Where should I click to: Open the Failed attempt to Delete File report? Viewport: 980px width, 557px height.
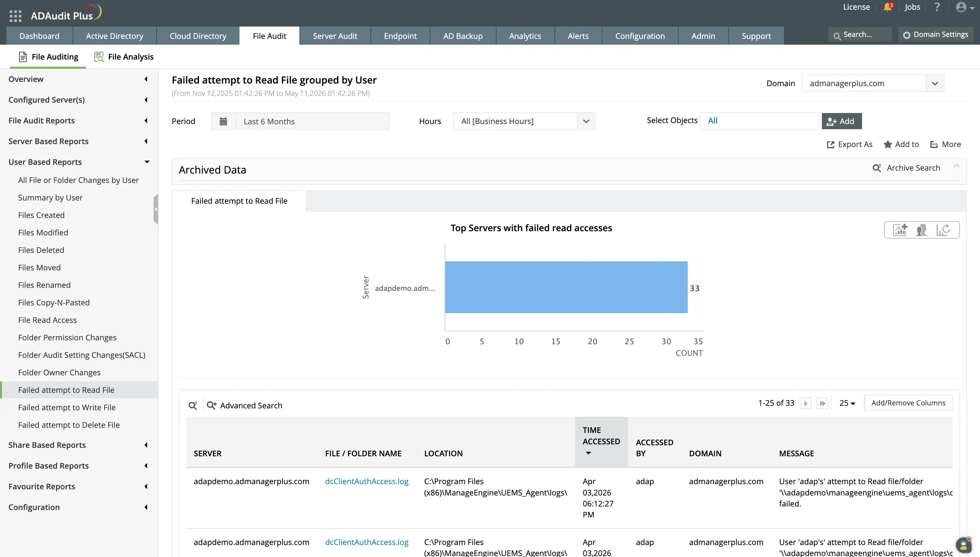click(69, 425)
